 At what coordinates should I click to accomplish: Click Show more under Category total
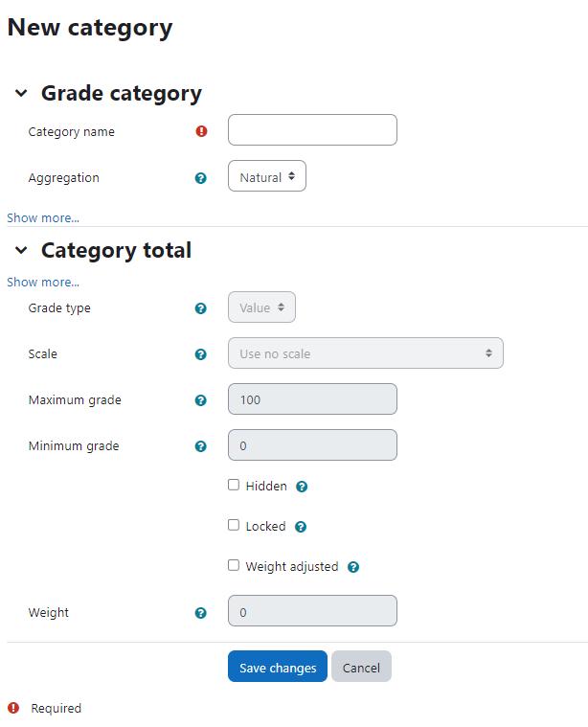pyautogui.click(x=43, y=282)
